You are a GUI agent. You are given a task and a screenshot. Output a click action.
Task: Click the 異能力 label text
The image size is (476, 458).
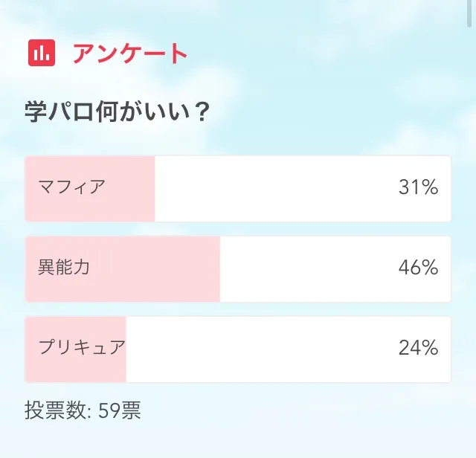coord(64,267)
